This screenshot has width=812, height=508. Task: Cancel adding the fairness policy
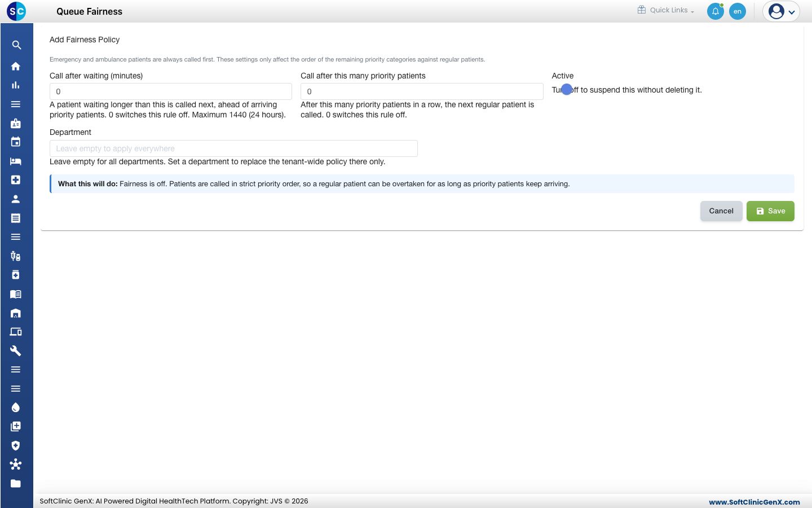721,211
